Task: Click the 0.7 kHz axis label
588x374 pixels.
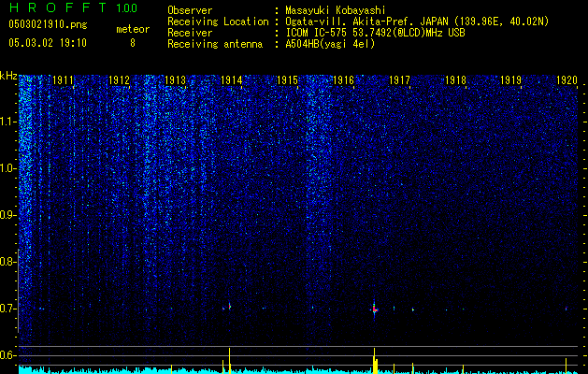Action: pyautogui.click(x=7, y=309)
